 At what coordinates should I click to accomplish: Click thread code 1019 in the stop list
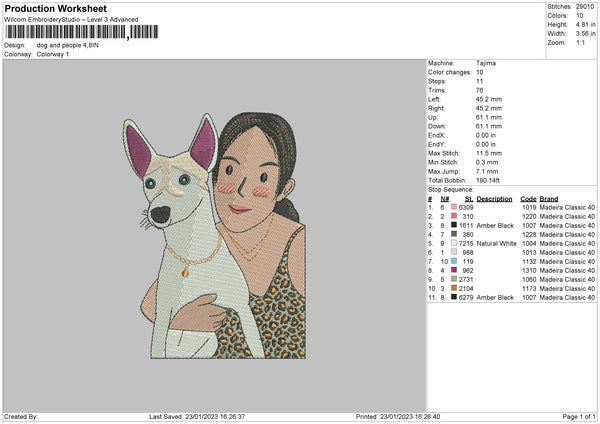529,207
